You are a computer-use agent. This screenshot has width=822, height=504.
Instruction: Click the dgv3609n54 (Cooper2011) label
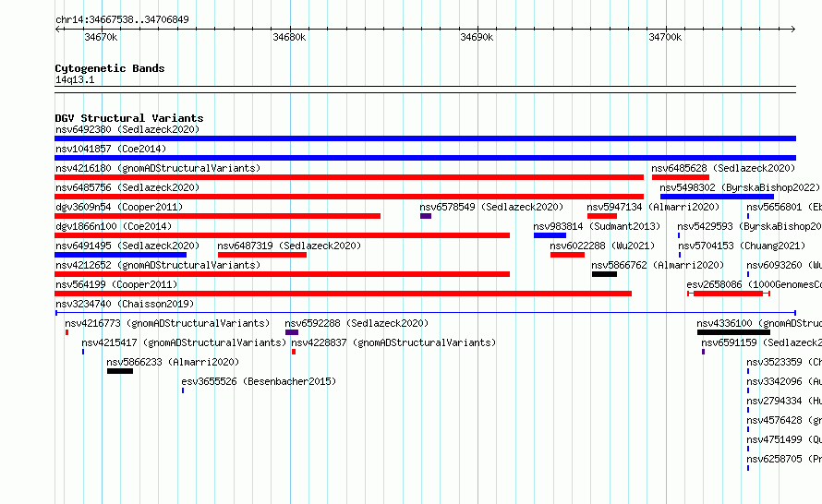119,207
